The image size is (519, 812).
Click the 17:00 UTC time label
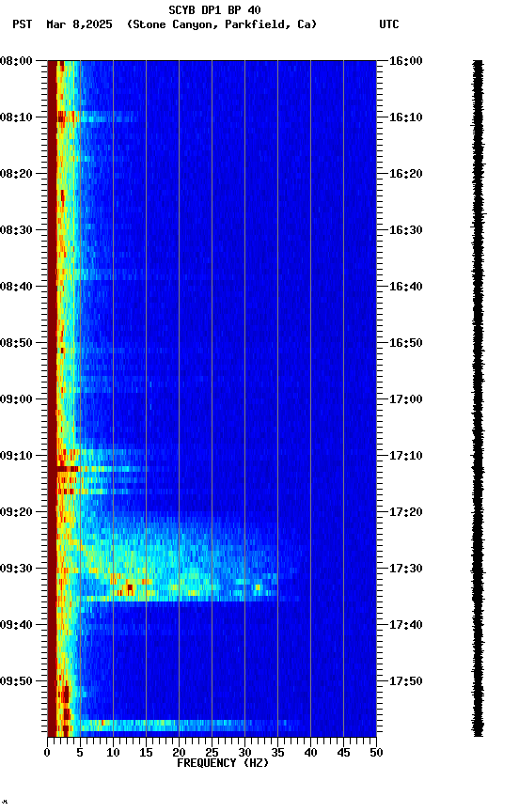click(406, 399)
